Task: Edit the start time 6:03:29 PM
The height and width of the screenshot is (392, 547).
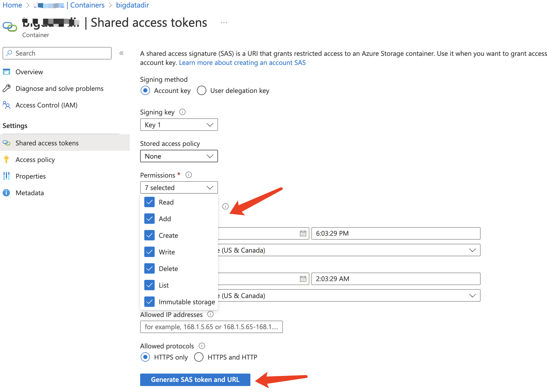Action: click(396, 233)
